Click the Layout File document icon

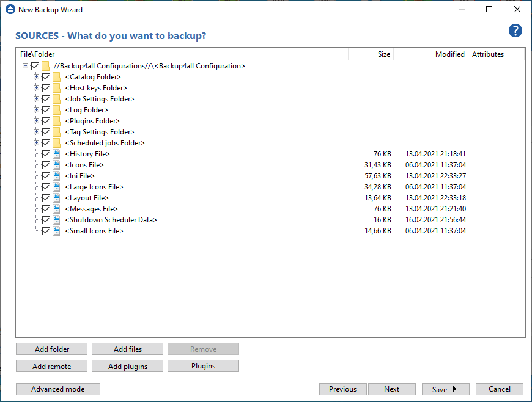tap(57, 198)
